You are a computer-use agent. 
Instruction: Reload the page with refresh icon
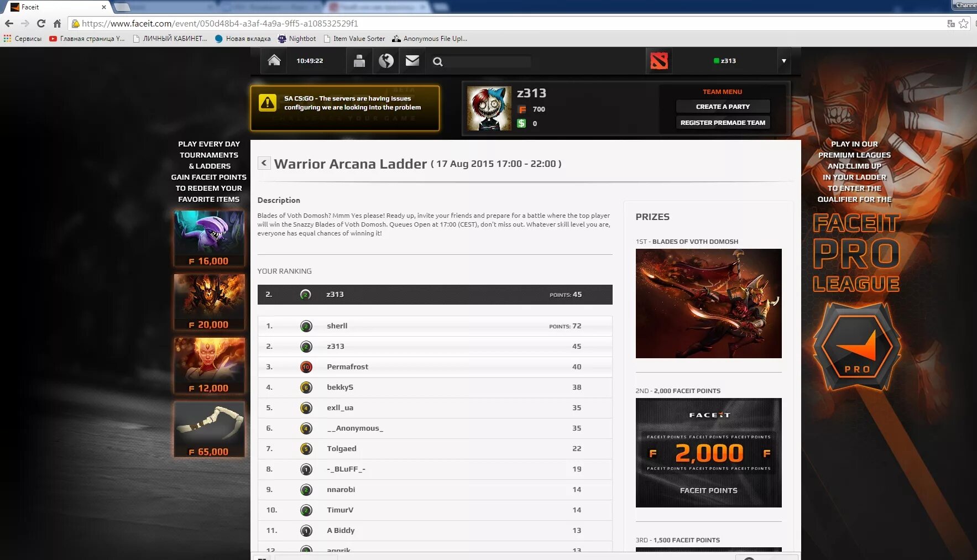[x=41, y=23]
